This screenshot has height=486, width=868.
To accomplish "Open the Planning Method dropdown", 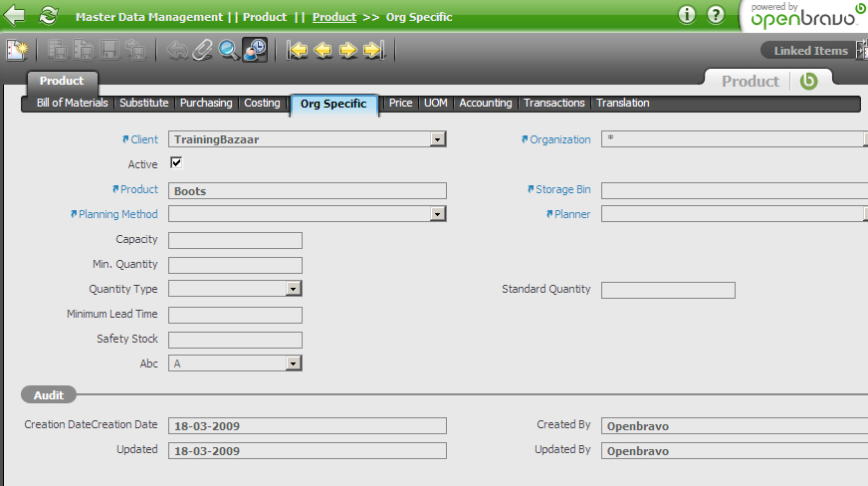I will pyautogui.click(x=437, y=214).
